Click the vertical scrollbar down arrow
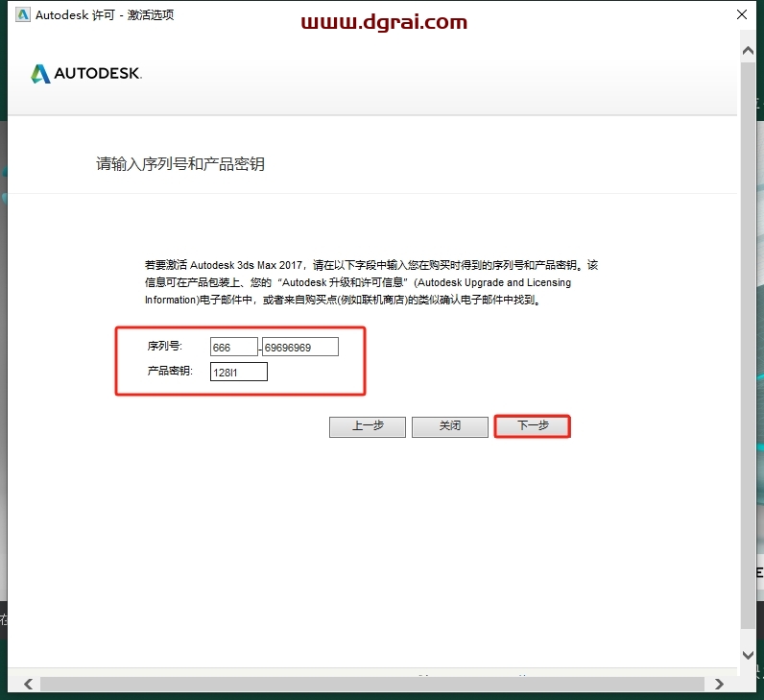Viewport: 764px width, 700px height. 748,655
